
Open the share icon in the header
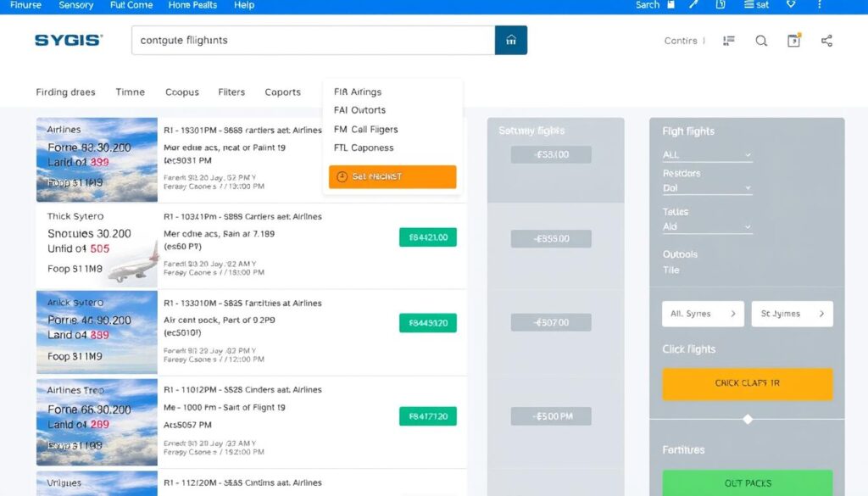point(826,41)
